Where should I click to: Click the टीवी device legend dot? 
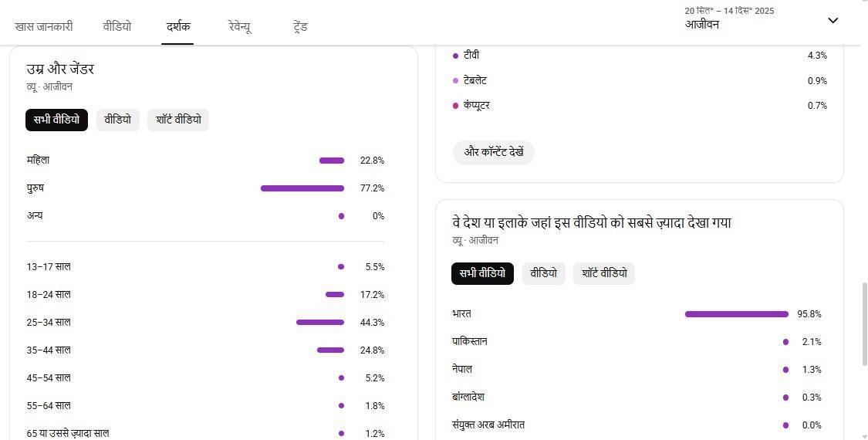pos(456,56)
